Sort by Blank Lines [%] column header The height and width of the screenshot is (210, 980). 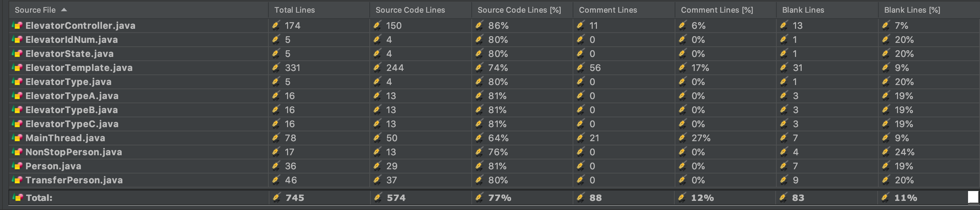912,10
